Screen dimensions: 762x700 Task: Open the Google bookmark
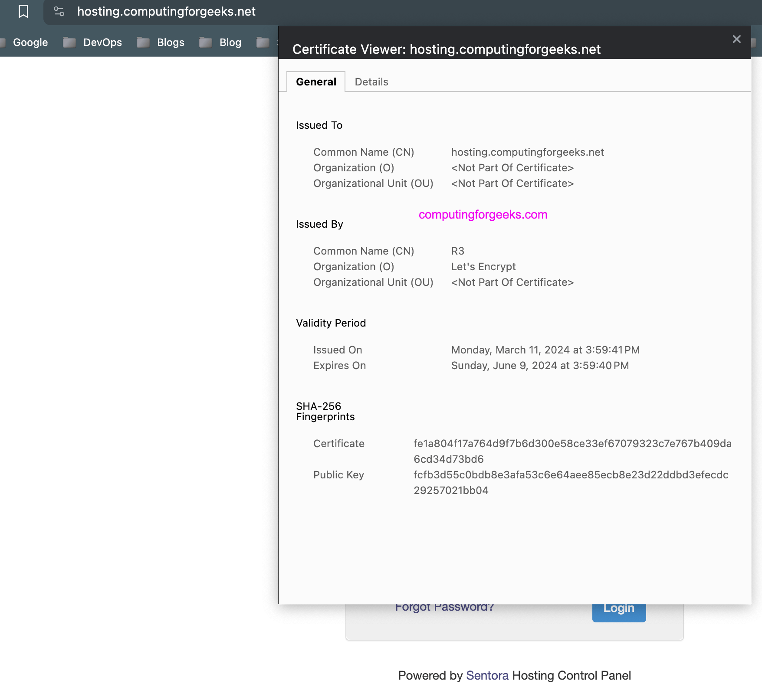coord(30,42)
